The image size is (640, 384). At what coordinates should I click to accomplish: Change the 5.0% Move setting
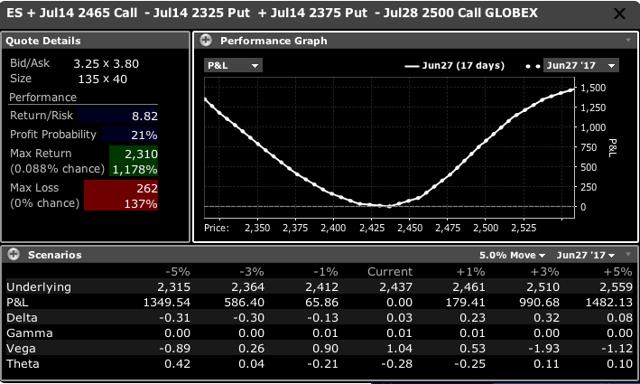(x=512, y=255)
